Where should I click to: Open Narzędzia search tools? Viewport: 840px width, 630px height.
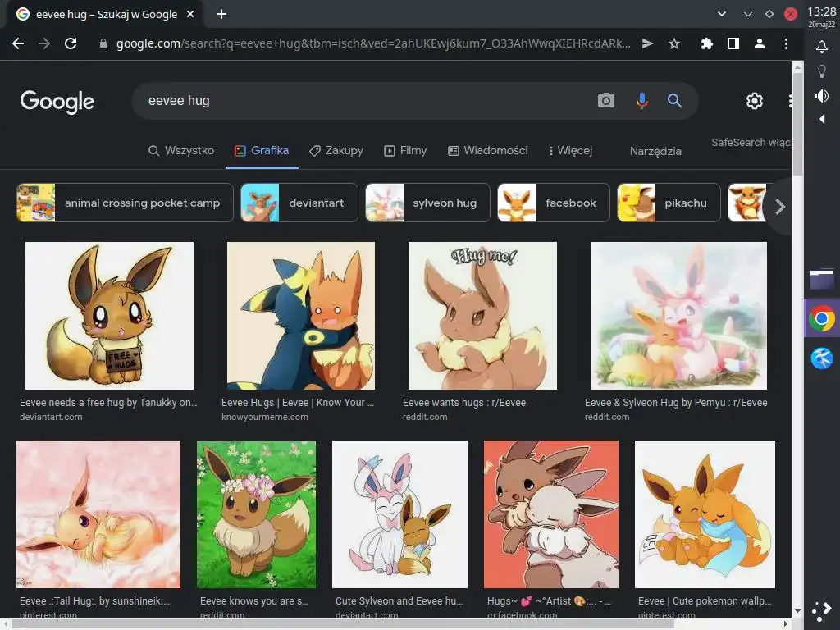(655, 151)
